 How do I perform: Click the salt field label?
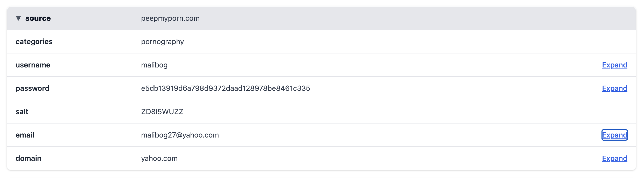pos(22,112)
